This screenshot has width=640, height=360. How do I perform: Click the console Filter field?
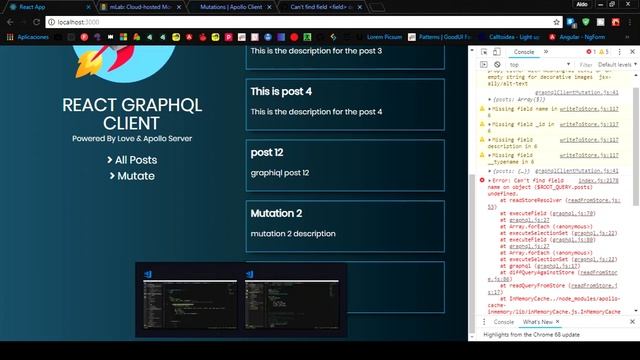[x=586, y=64]
